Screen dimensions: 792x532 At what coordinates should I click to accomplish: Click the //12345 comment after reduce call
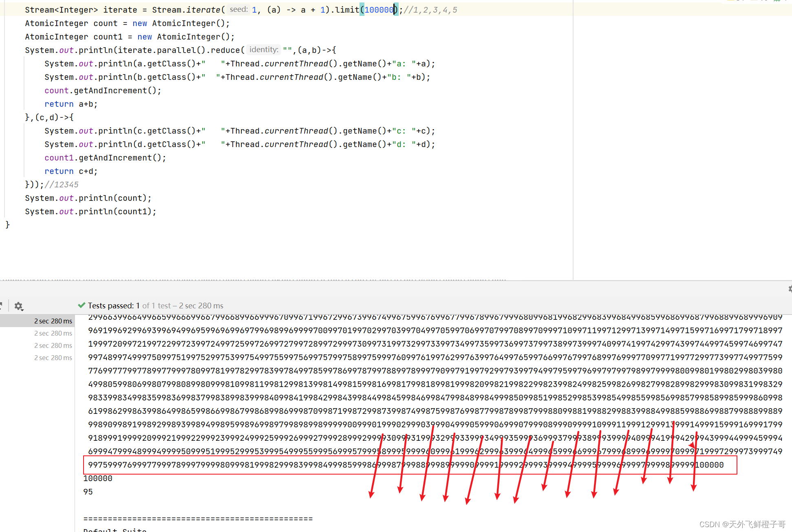click(x=62, y=185)
